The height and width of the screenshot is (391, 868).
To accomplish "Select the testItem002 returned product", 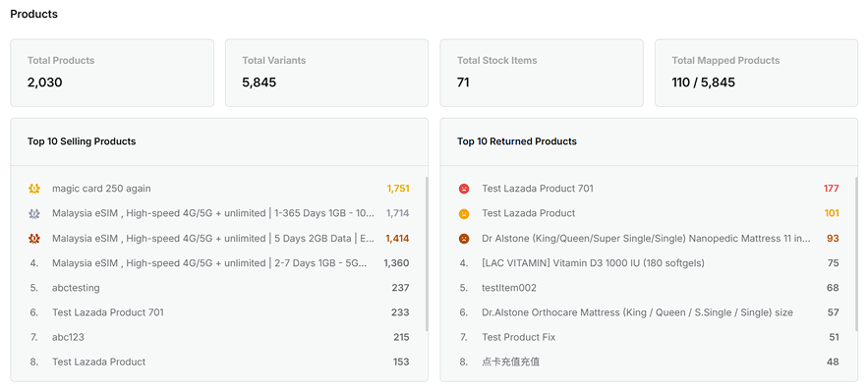I will click(x=509, y=288).
